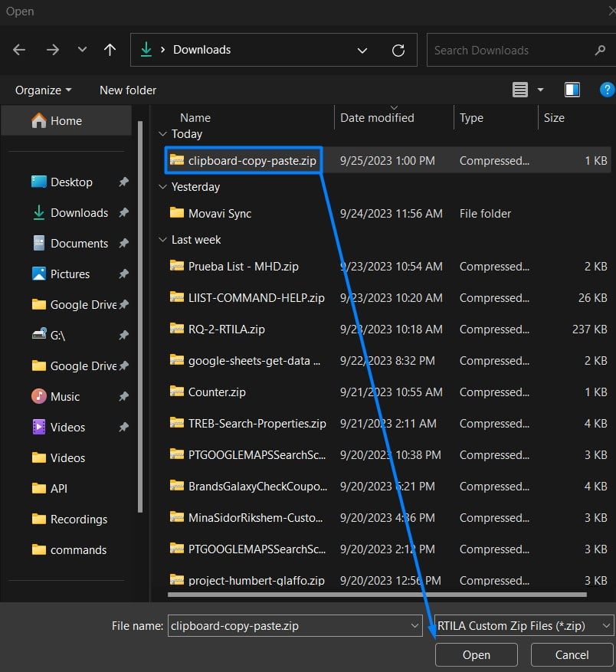
Task: Collapse the Last week group
Action: pos(162,240)
